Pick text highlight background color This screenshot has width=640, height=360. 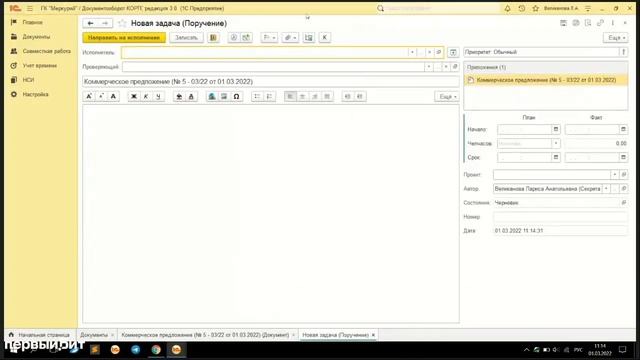tap(179, 96)
